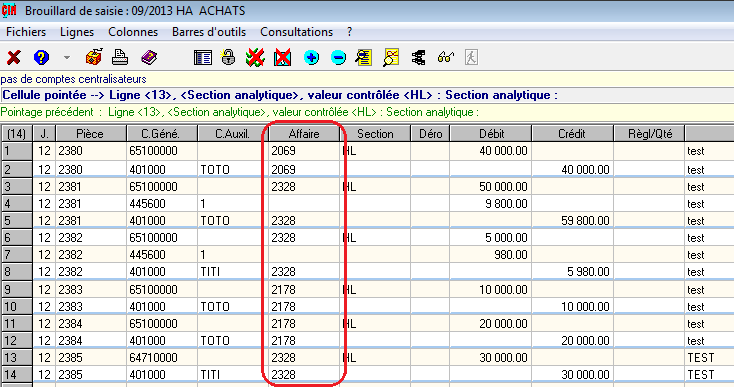The width and height of the screenshot is (734, 387).
Task: Open help via the blue question mark icon
Action: [x=41, y=58]
